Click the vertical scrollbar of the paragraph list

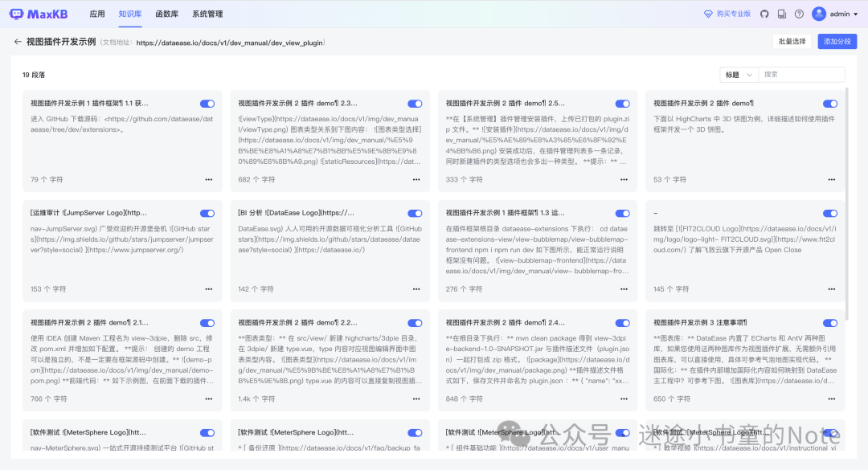[x=846, y=202]
